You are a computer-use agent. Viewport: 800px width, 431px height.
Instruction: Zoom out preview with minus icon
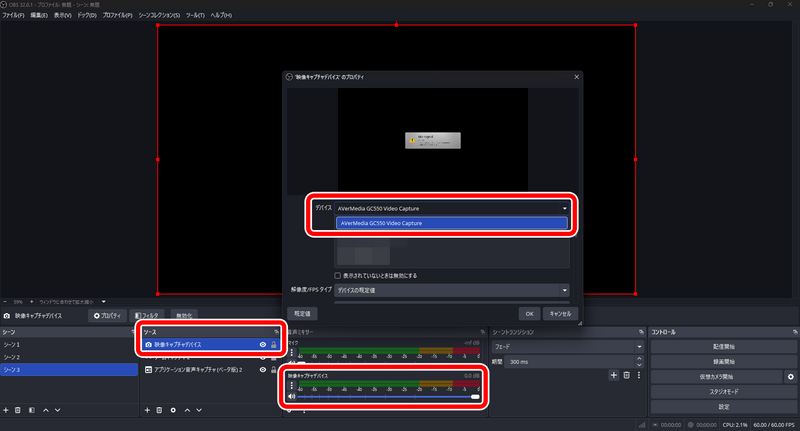pyautogui.click(x=5, y=302)
